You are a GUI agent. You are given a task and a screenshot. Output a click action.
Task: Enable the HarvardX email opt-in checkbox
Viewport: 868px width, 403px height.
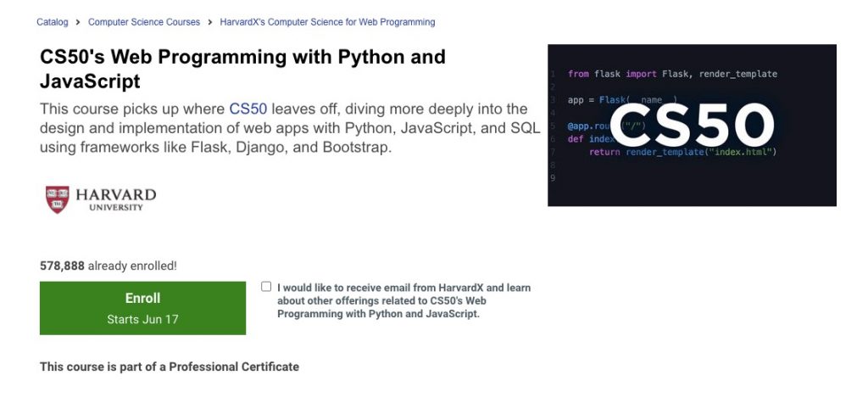[x=267, y=287]
